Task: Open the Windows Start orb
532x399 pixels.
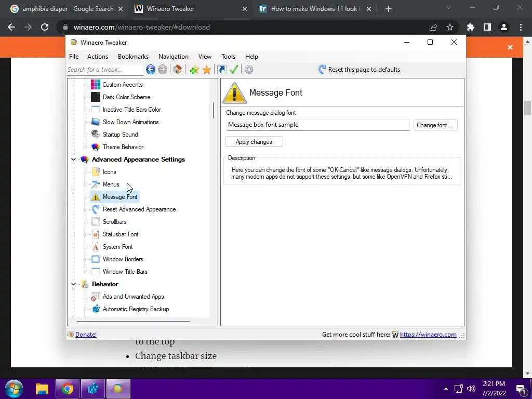Action: [14, 389]
